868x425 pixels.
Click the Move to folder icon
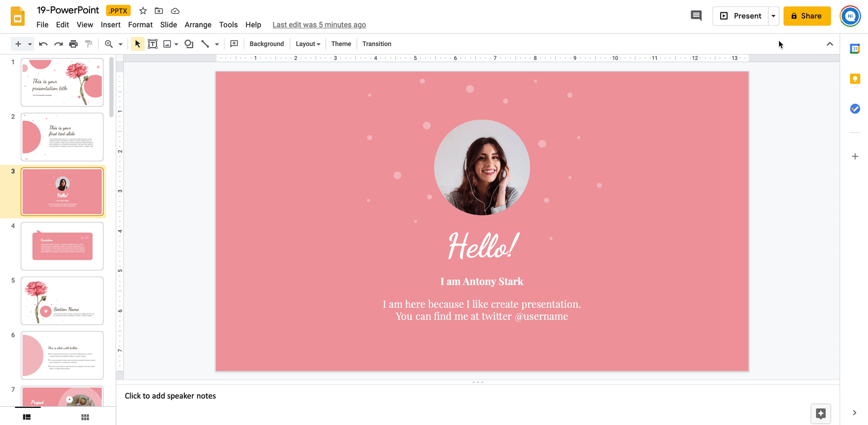(x=159, y=11)
